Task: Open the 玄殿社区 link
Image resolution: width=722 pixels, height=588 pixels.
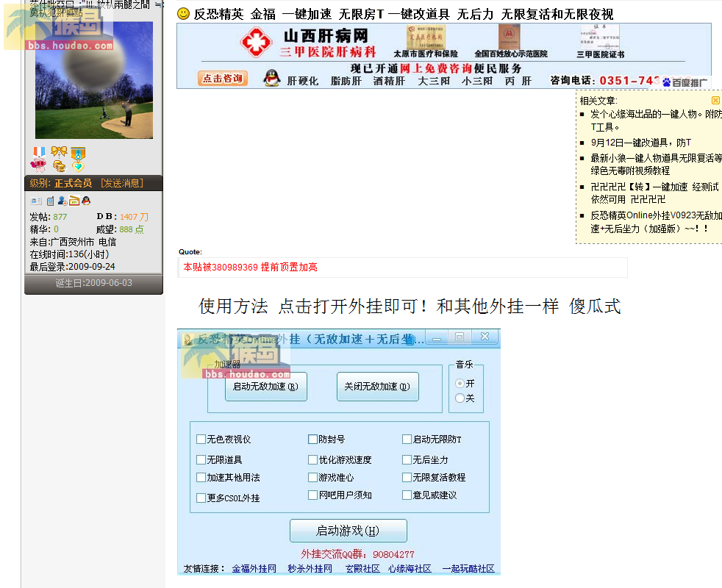Action: [363, 569]
